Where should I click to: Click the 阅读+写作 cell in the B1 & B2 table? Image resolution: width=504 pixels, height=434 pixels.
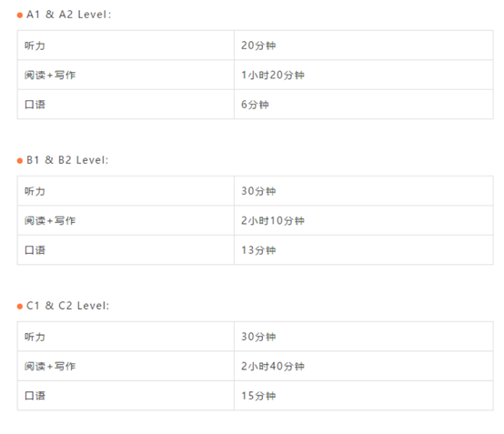point(126,220)
